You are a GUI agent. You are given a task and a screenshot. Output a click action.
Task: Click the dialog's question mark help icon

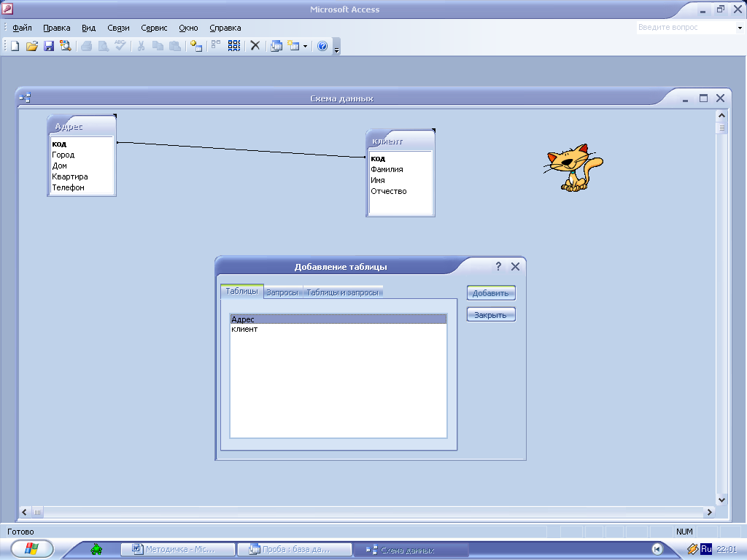tap(498, 266)
